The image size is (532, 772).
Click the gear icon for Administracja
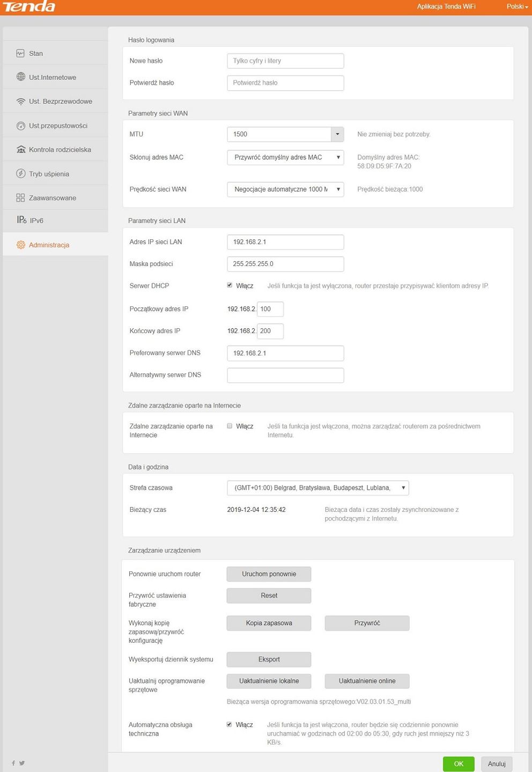click(x=21, y=245)
